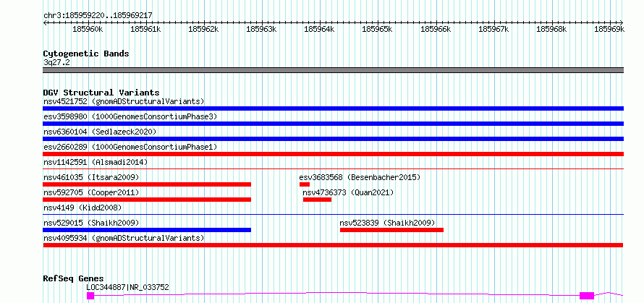The width and height of the screenshot is (644, 303).
Task: Click the 185969k ruler tick label
Action: [x=609, y=29]
